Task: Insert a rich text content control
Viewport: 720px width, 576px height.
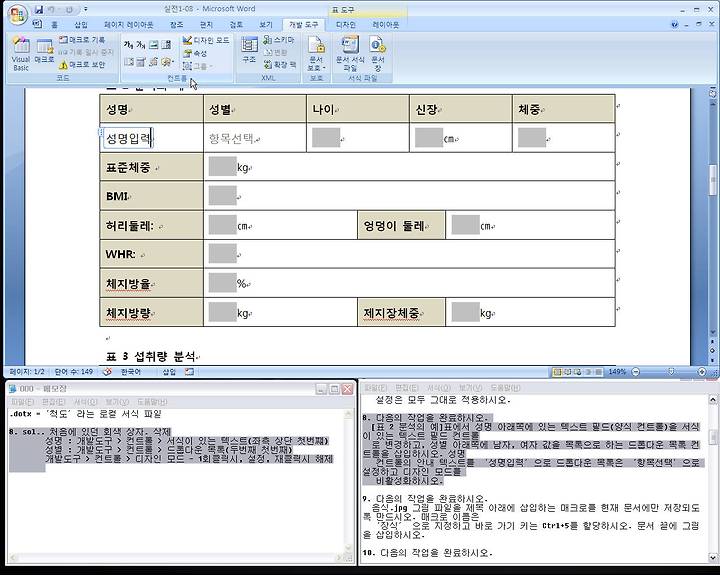Action: click(x=128, y=45)
